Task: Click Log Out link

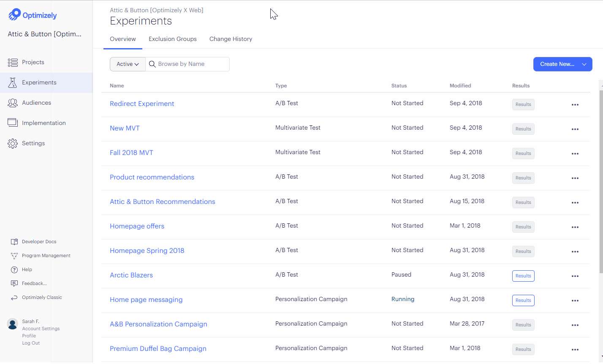Action: click(31, 343)
